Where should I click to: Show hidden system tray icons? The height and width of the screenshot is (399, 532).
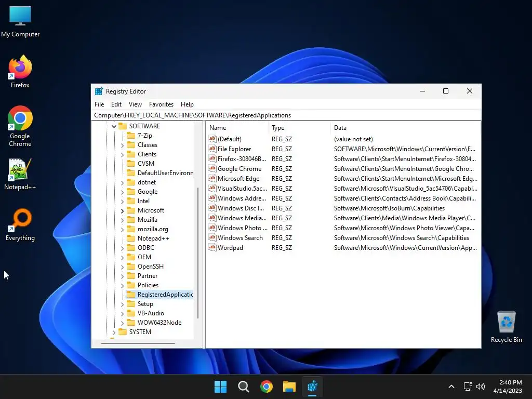coord(451,387)
